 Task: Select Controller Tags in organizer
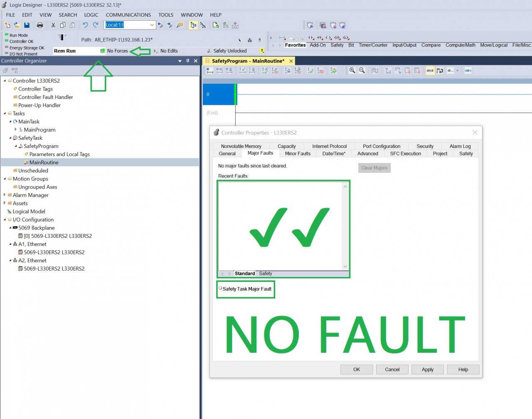coord(35,89)
